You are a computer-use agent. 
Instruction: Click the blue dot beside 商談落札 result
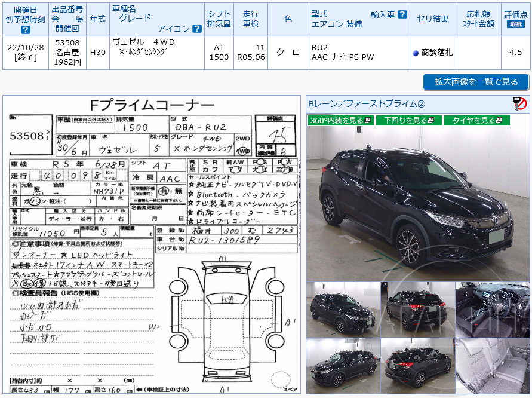[417, 53]
